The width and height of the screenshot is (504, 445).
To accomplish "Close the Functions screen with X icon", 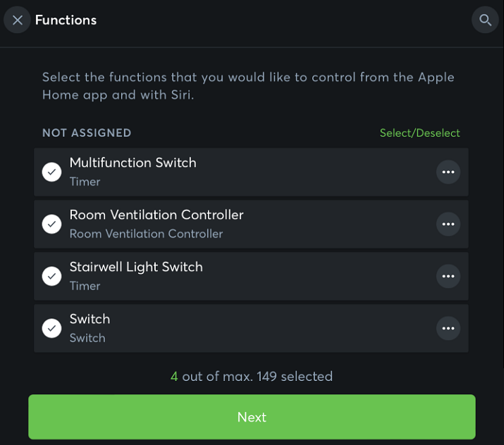I will (18, 20).
